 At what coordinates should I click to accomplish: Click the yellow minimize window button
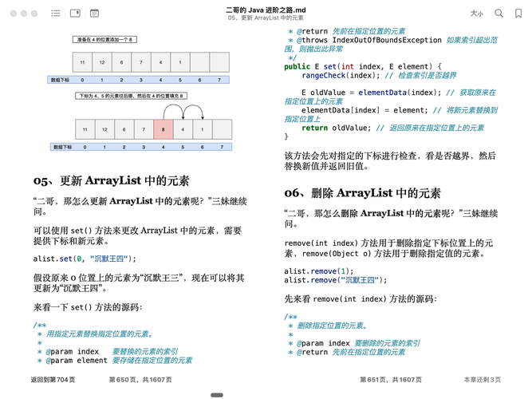(23, 14)
